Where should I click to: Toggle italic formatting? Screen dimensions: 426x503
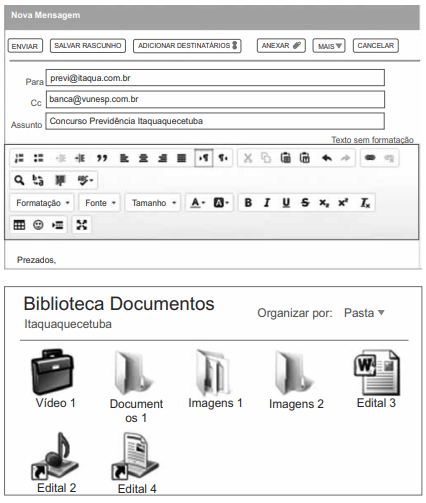pos(267,203)
